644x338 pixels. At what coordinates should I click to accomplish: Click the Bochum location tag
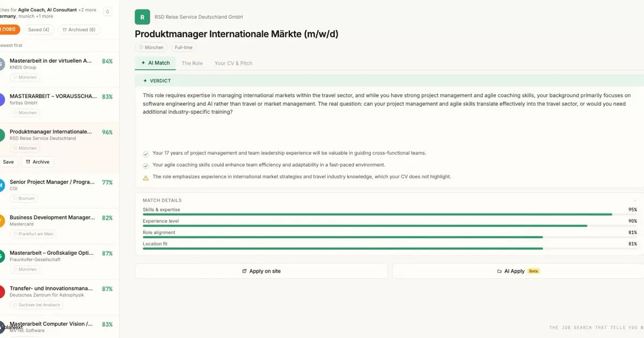click(24, 199)
